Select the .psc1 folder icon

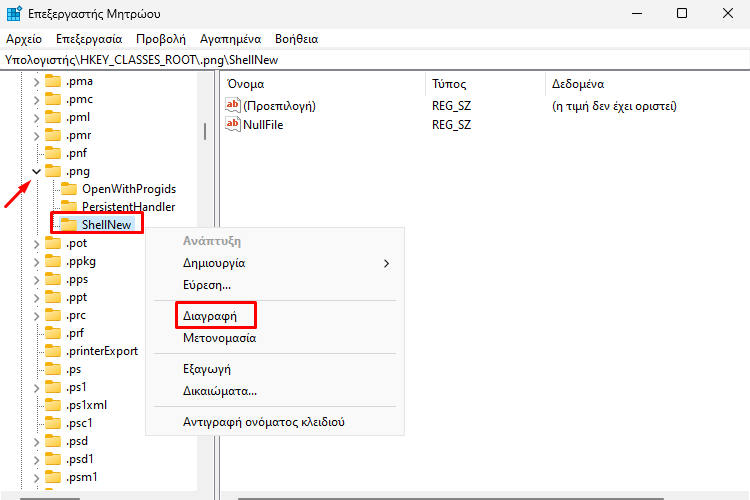53,423
